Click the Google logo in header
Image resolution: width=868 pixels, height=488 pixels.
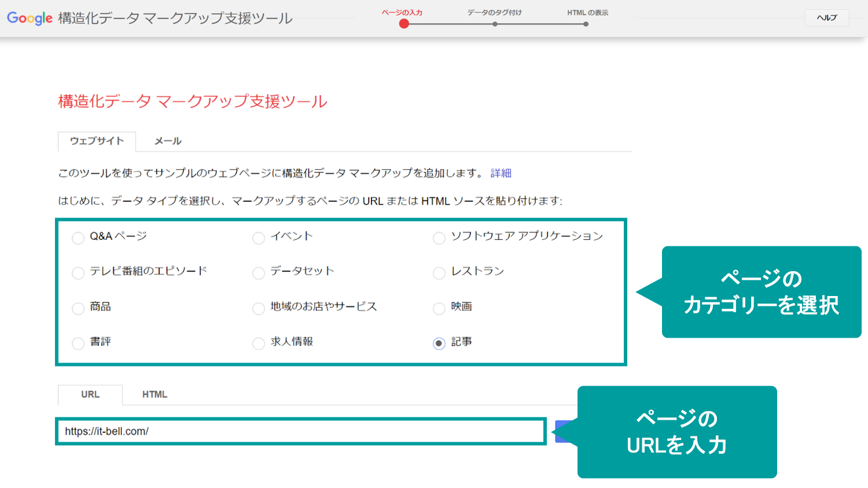[30, 18]
